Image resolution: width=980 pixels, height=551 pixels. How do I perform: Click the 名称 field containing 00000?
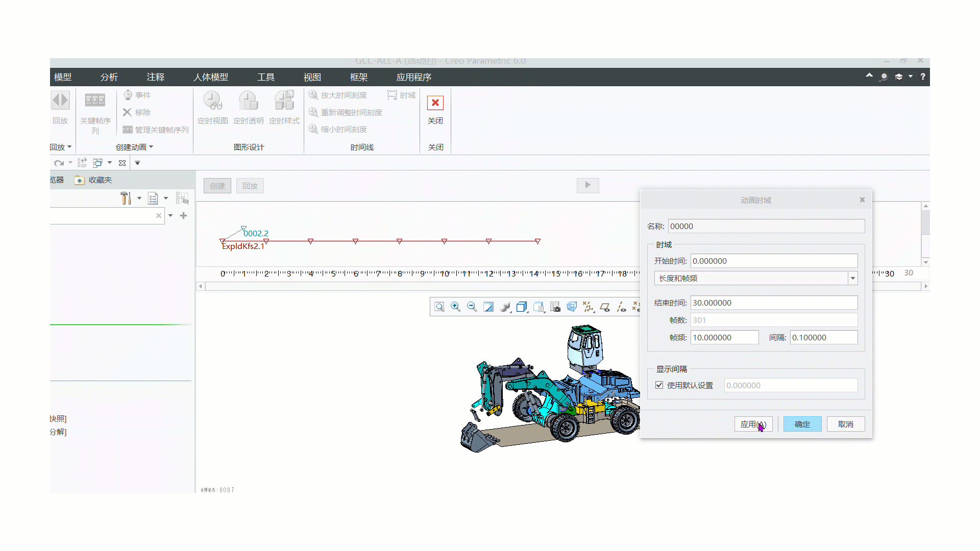coord(766,226)
